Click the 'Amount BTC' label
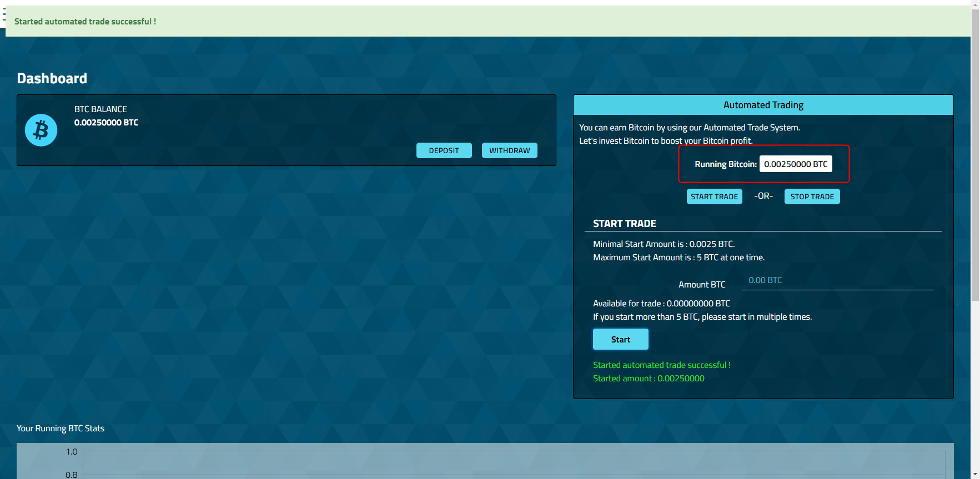980x479 pixels. (x=702, y=285)
